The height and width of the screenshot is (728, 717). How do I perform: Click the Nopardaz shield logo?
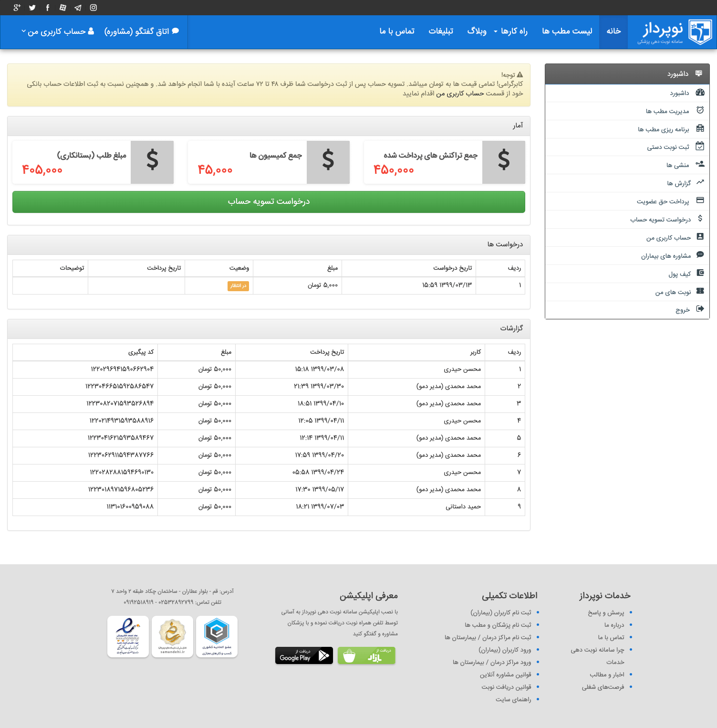tap(700, 32)
